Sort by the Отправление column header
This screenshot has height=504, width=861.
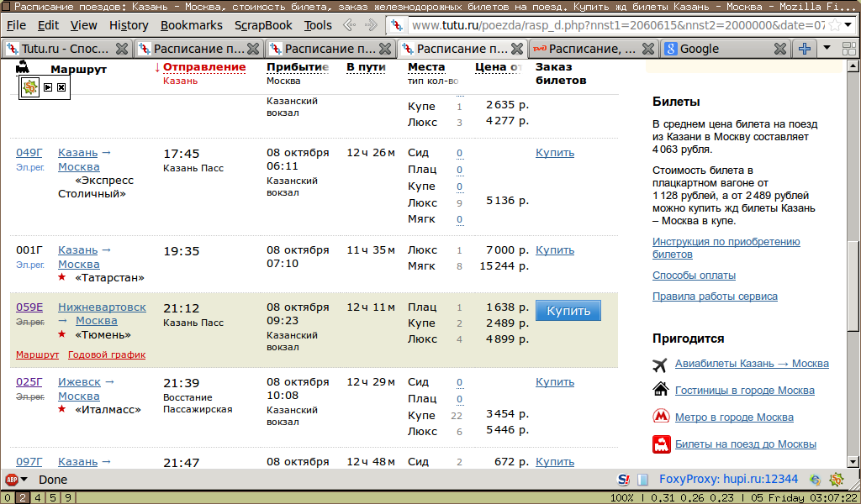click(x=204, y=67)
